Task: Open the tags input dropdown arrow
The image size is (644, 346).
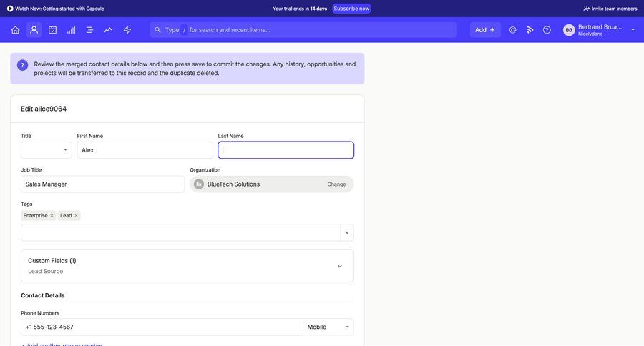Action: coord(347,232)
